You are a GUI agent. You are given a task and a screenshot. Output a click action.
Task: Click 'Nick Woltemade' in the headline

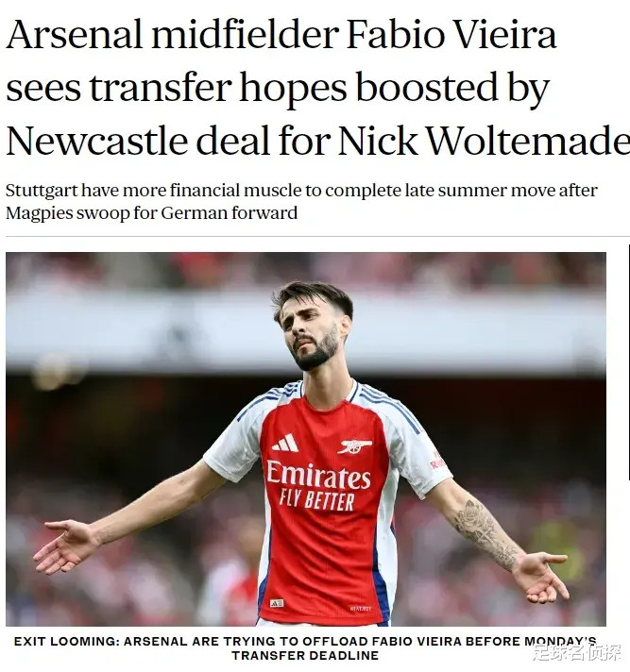coord(484,141)
